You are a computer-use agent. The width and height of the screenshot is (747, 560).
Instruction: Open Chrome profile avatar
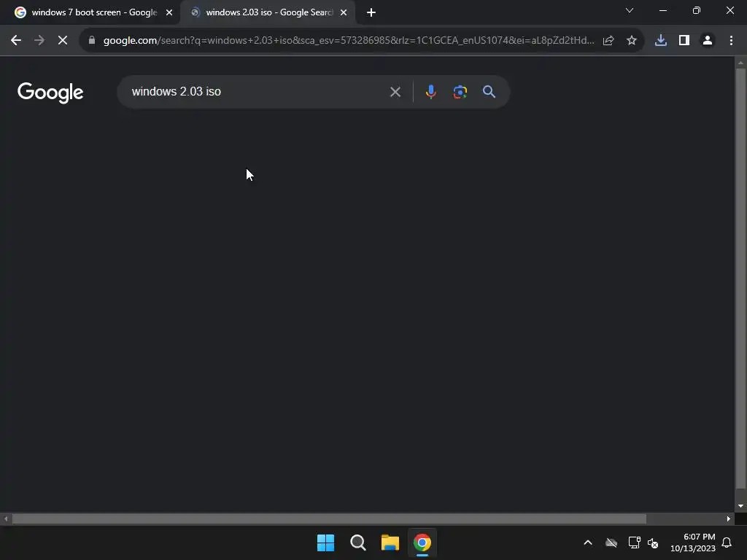(708, 41)
